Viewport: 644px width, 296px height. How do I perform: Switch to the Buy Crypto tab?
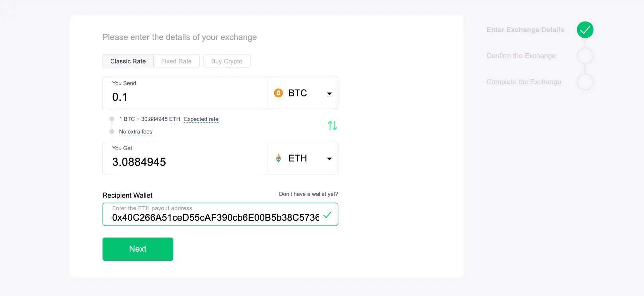[x=227, y=61]
